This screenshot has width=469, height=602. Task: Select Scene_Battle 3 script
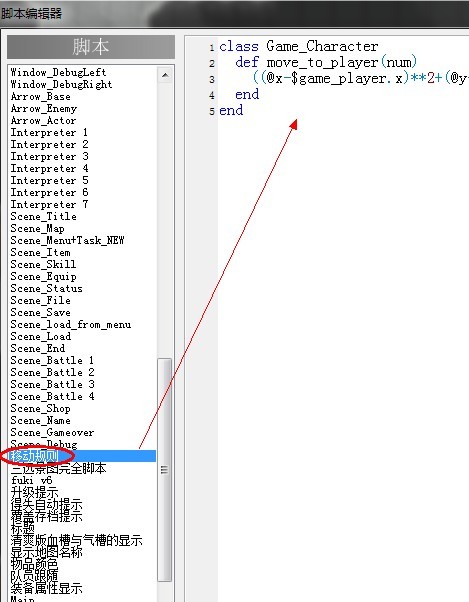(53, 384)
